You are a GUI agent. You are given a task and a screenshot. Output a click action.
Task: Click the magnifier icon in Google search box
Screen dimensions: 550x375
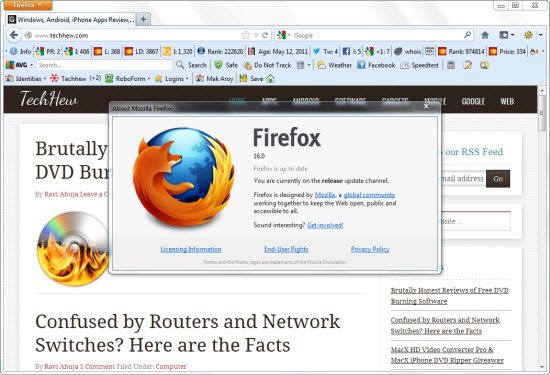467,35
